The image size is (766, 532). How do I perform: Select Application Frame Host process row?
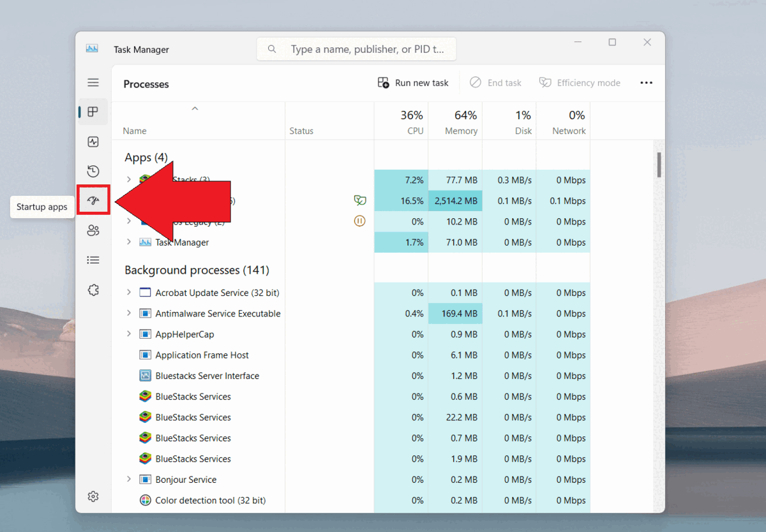click(202, 355)
